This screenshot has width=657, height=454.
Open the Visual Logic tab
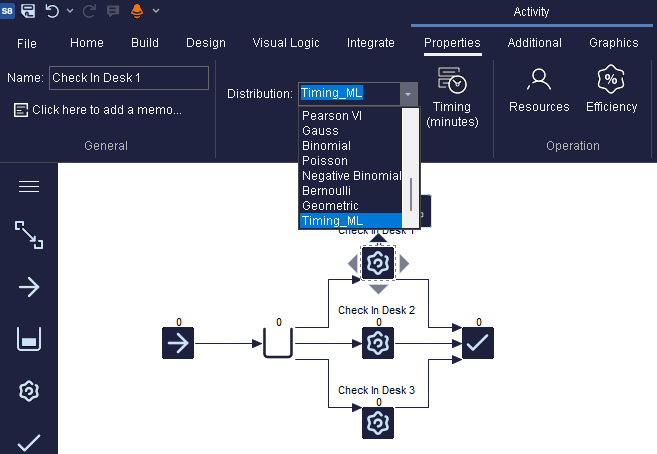coord(286,43)
